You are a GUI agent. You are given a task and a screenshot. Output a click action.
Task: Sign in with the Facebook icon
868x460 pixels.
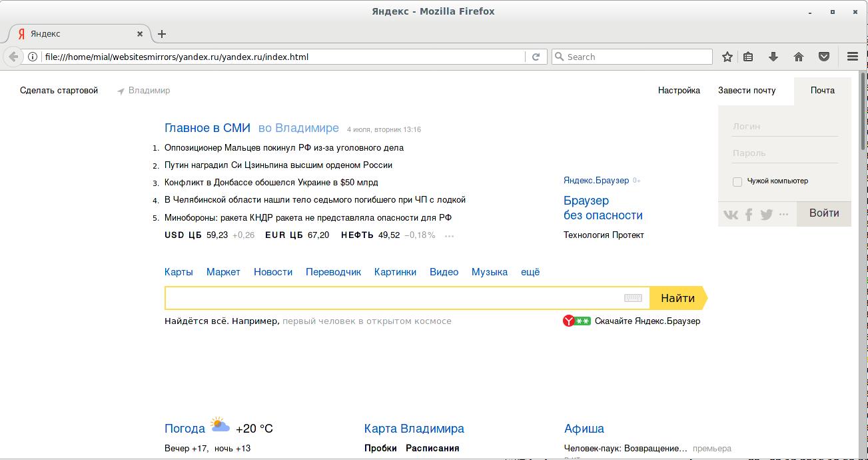[749, 215]
